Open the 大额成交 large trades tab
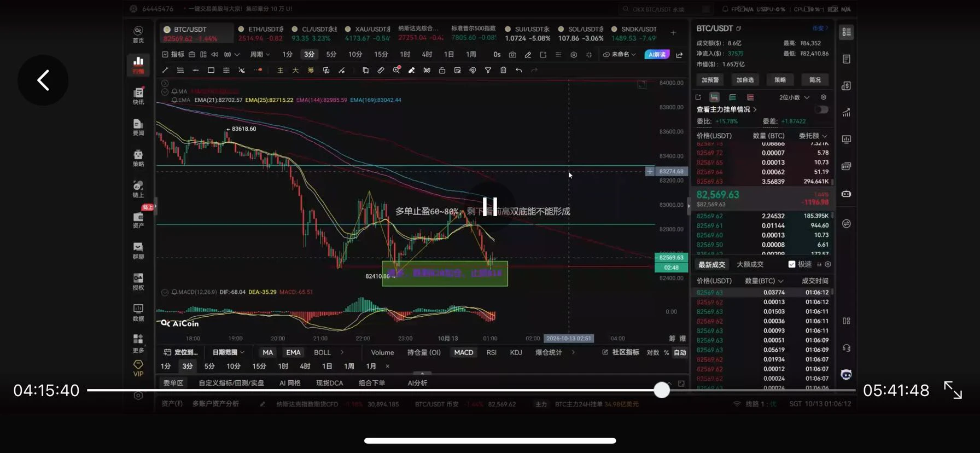980x453 pixels. [x=750, y=264]
